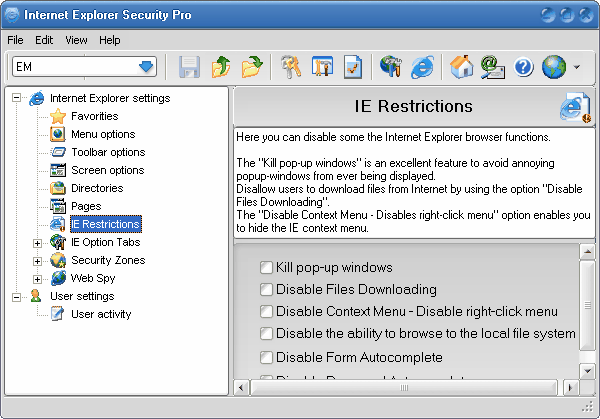Image resolution: width=600 pixels, height=419 pixels.
Task: Click the blue Help question mark icon
Action: point(523,67)
